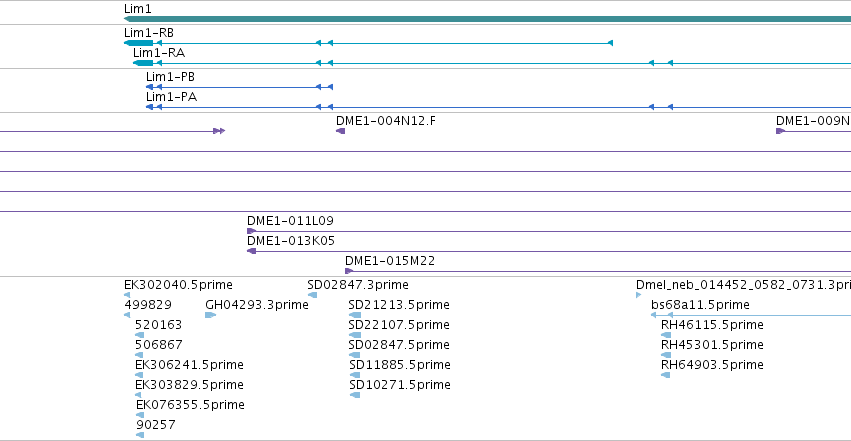
Task: Click the RH45301.5prime arrow glyph
Action: tap(666, 355)
